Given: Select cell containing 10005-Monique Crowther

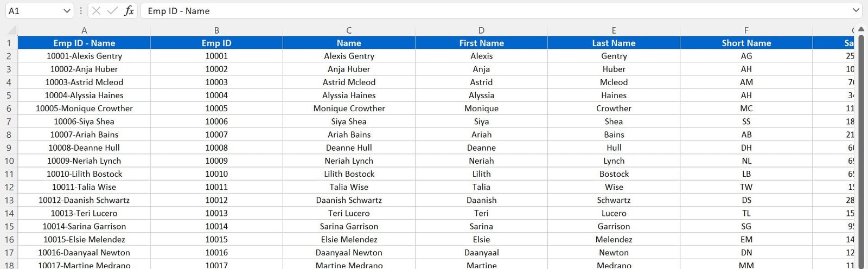Looking at the screenshot, I should (84, 108).
